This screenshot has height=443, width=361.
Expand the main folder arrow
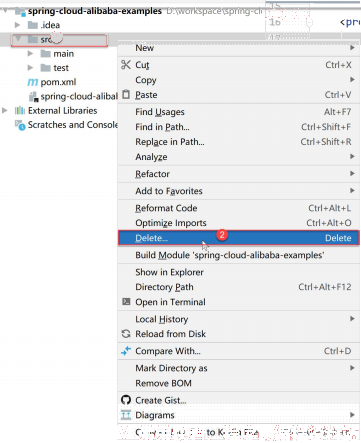point(30,53)
